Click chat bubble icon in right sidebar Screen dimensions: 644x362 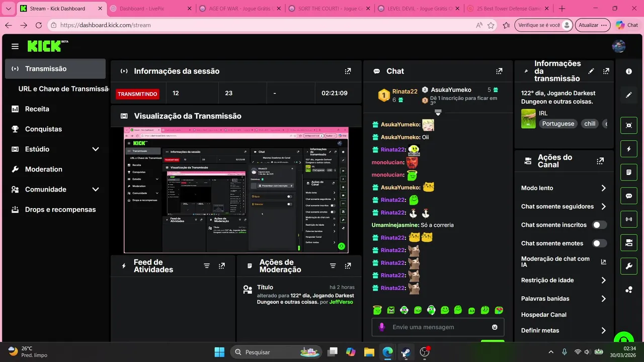(629, 196)
